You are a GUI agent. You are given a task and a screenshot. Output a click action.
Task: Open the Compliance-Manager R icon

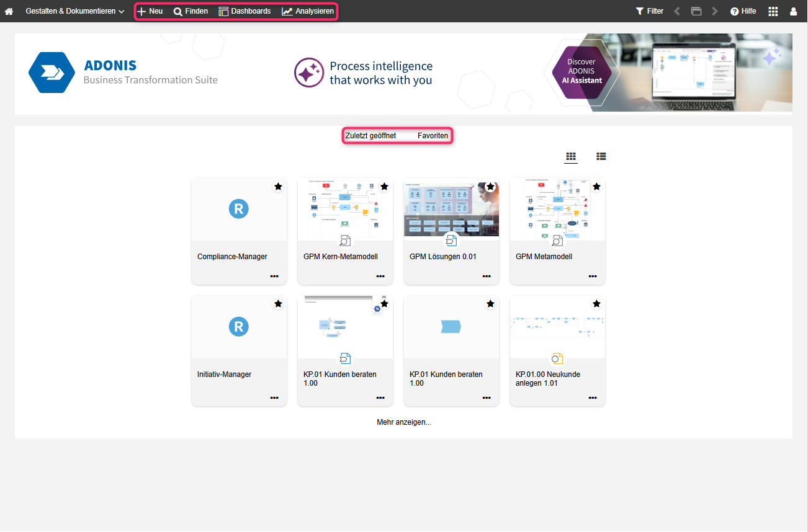[x=239, y=209]
